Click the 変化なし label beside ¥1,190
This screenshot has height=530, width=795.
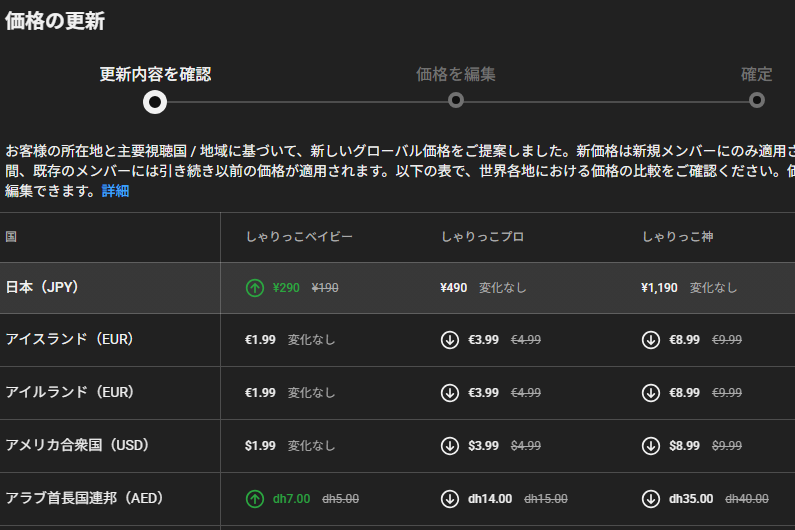713,288
